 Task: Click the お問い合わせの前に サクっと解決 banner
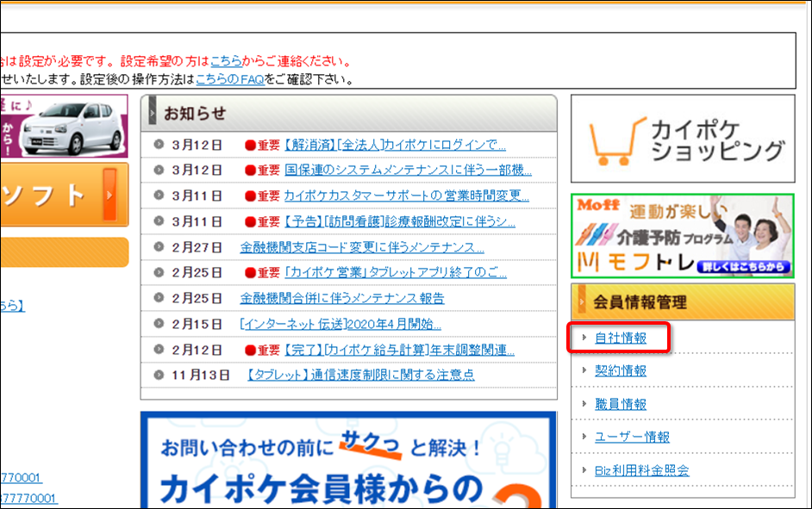pyautogui.click(x=348, y=461)
